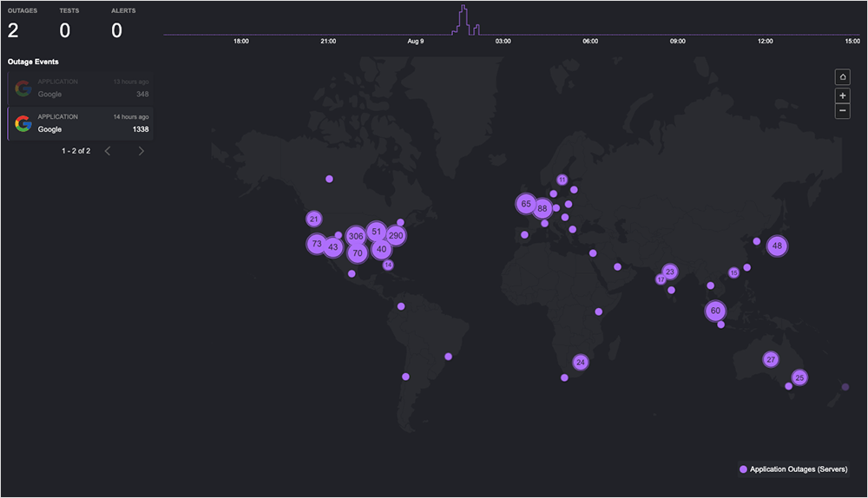
Task: Click the Tests count of 0
Action: click(x=65, y=30)
